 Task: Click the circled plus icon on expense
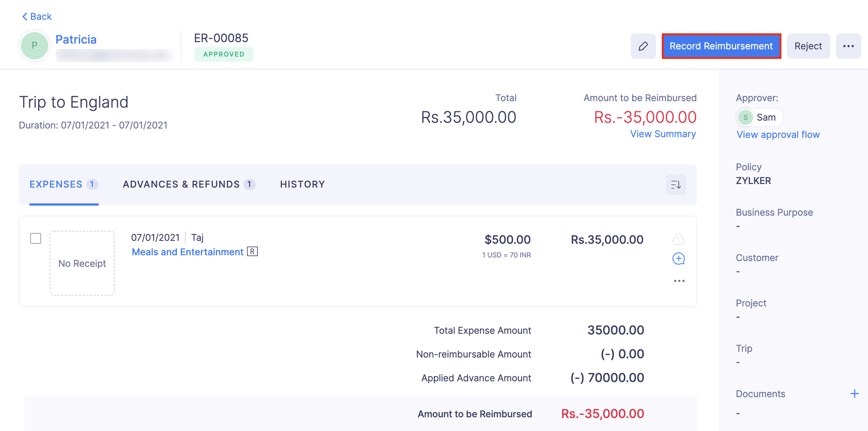click(679, 259)
